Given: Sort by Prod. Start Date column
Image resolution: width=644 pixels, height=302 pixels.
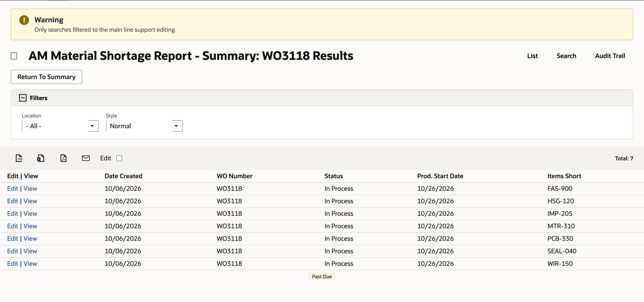Looking at the screenshot, I should (x=440, y=176).
